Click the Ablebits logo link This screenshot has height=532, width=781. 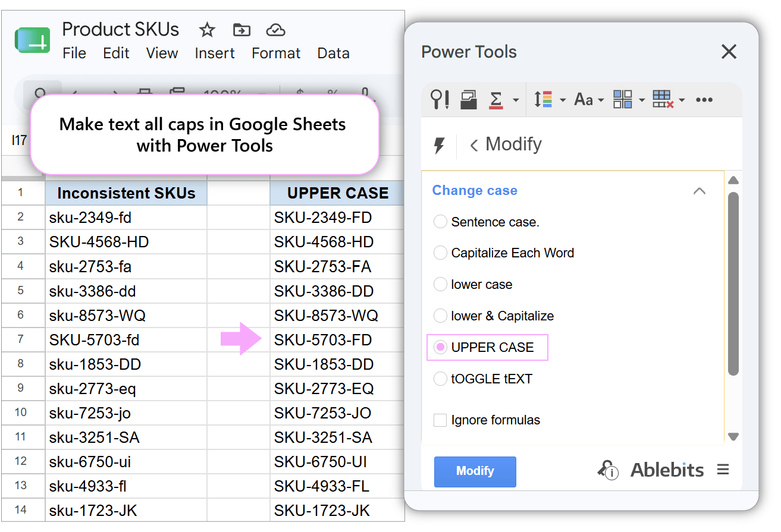click(x=667, y=470)
